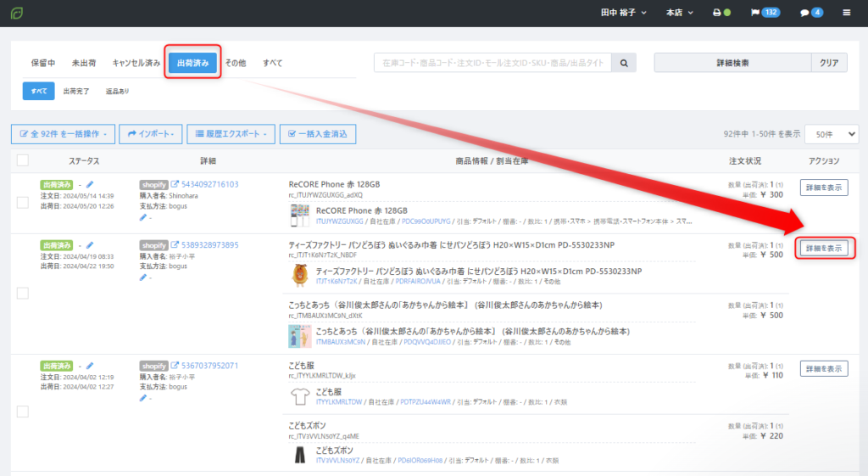Viewport: 868px width, 476px height.
Task: Click パンどろぼう plush product thumbnail
Action: [299, 276]
